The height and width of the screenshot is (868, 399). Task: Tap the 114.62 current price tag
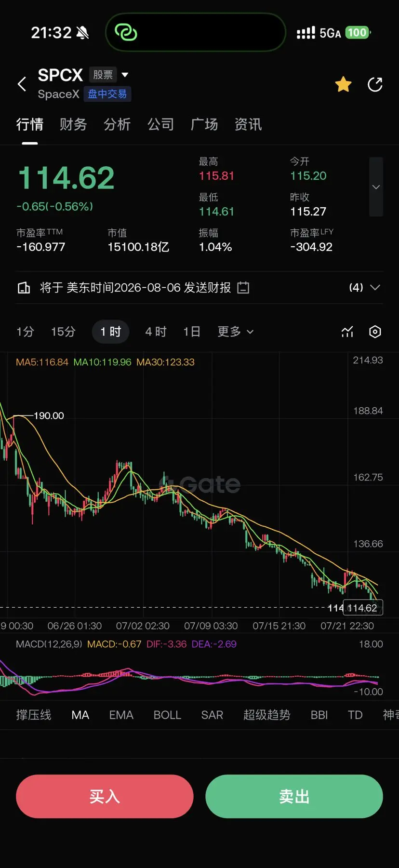(x=362, y=608)
